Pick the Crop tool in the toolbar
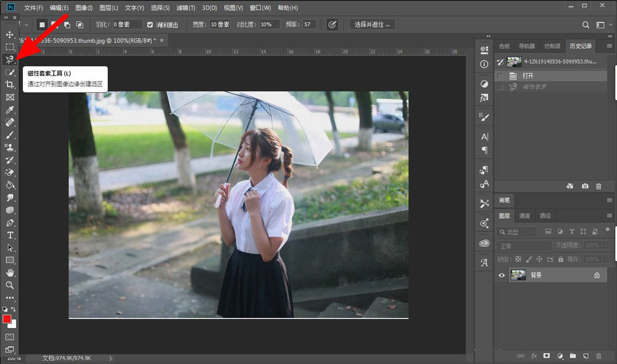 coord(10,85)
